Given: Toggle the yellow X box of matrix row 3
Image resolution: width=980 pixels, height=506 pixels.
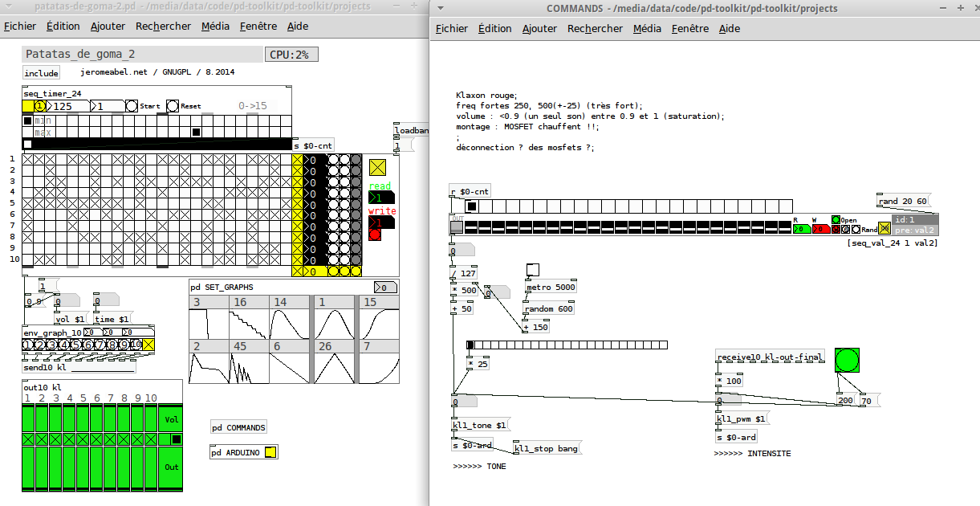Looking at the screenshot, I should click(298, 182).
